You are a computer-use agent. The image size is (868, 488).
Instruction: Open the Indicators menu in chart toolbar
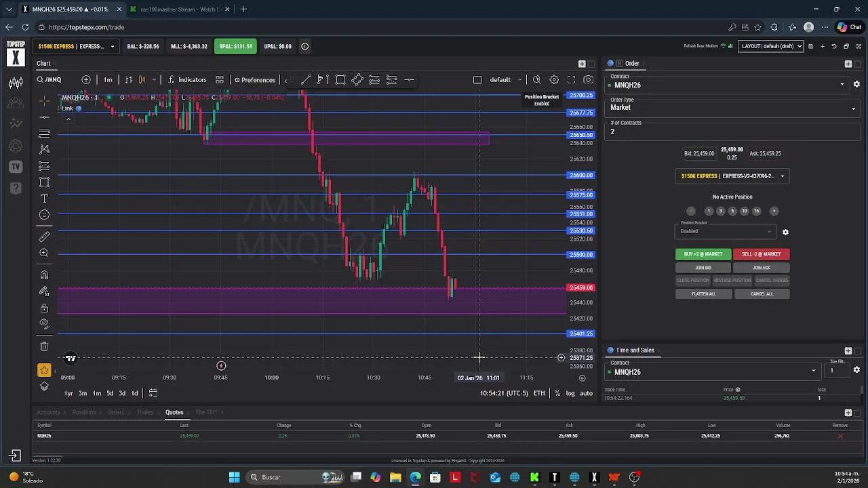[187, 80]
